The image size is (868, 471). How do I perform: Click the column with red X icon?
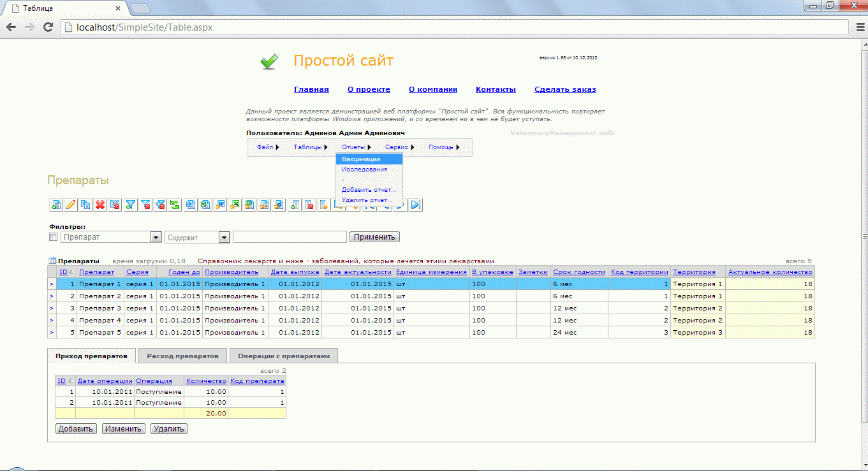pos(309,205)
